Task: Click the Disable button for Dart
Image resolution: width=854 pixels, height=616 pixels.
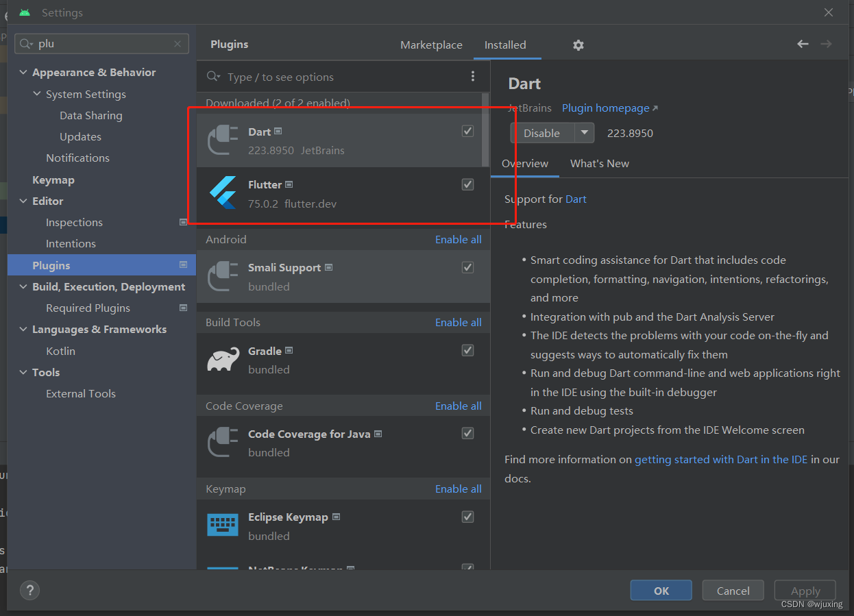Action: click(542, 133)
